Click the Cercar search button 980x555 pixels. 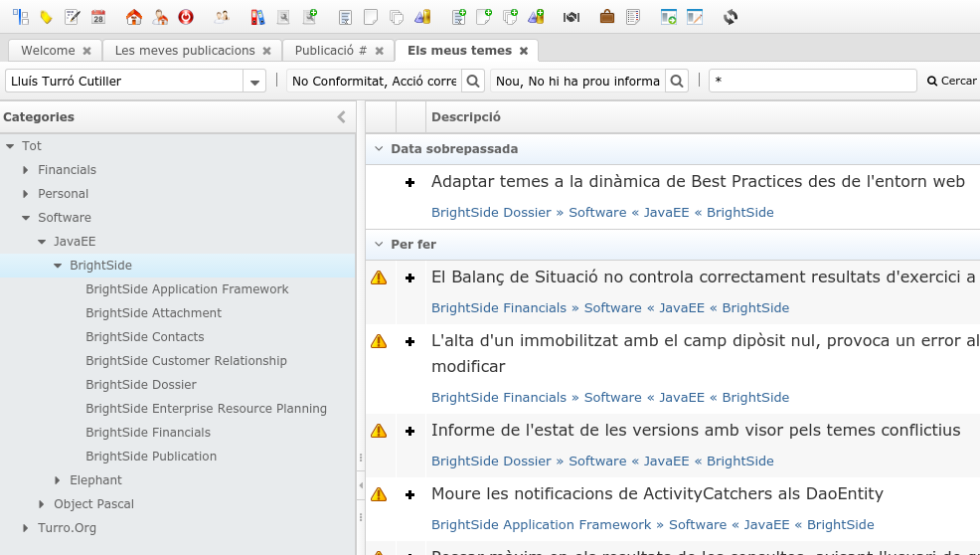[951, 82]
